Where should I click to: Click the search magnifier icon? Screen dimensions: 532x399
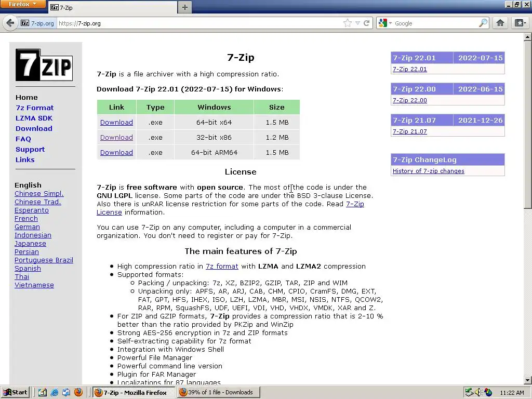(x=483, y=23)
